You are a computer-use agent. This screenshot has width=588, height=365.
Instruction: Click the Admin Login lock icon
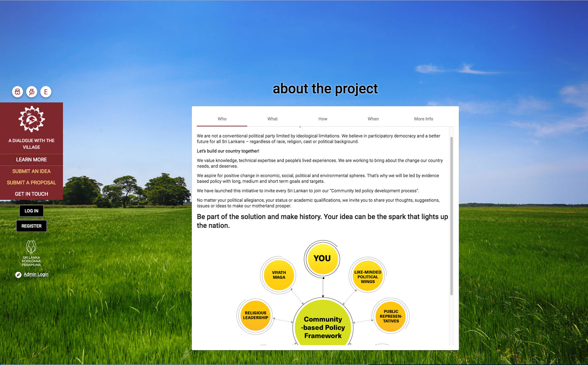[18, 275]
